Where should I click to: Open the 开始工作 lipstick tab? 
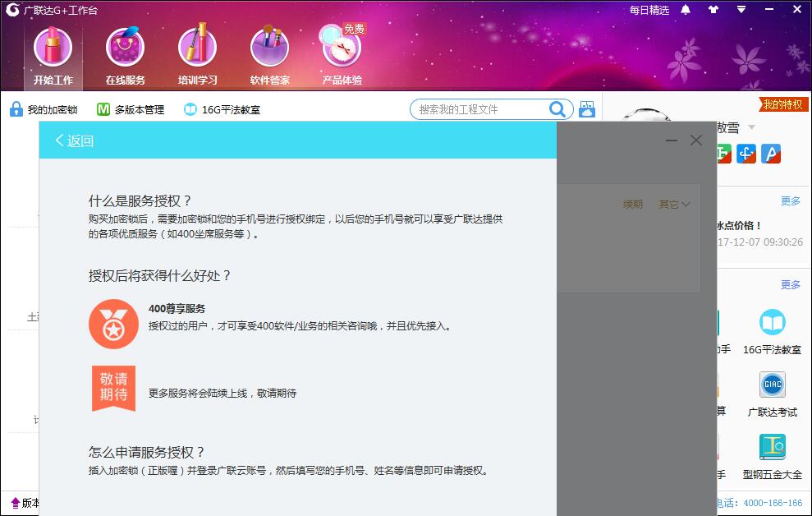click(x=53, y=56)
